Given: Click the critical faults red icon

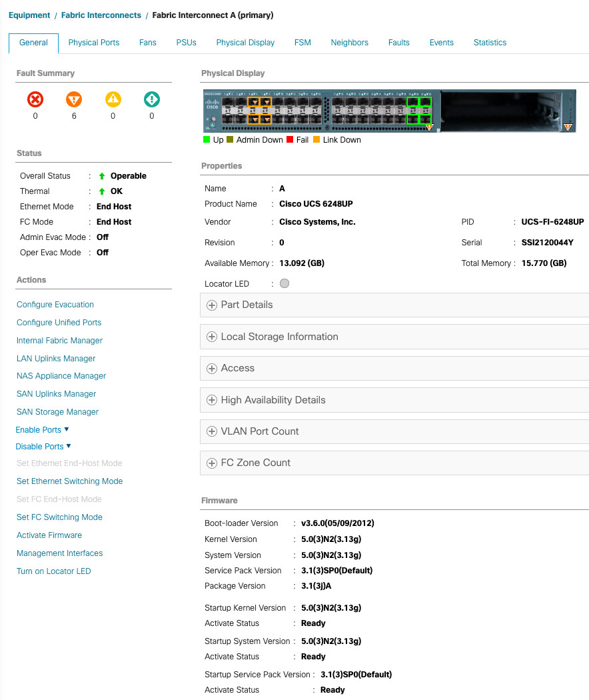Looking at the screenshot, I should point(35,99).
